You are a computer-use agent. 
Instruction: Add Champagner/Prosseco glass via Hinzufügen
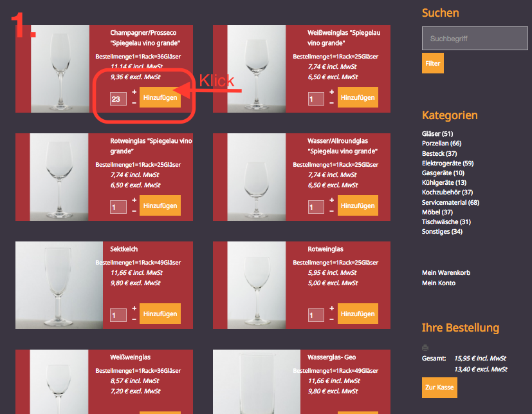pos(160,97)
